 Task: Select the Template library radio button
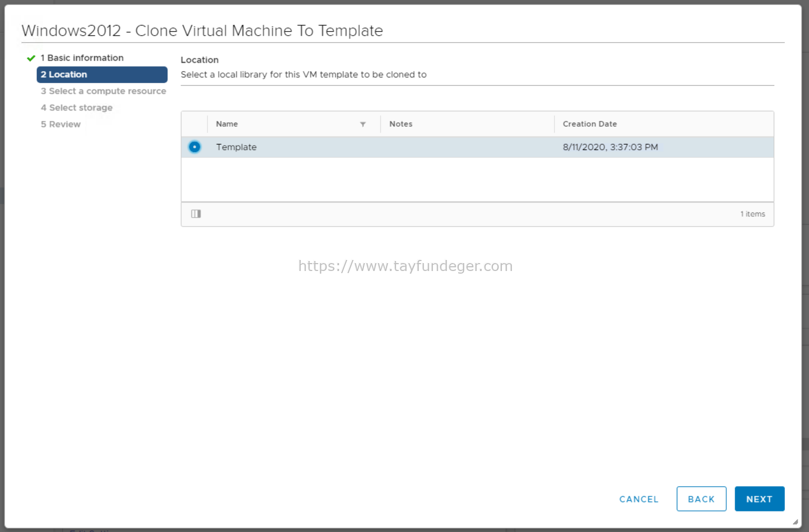(x=194, y=147)
